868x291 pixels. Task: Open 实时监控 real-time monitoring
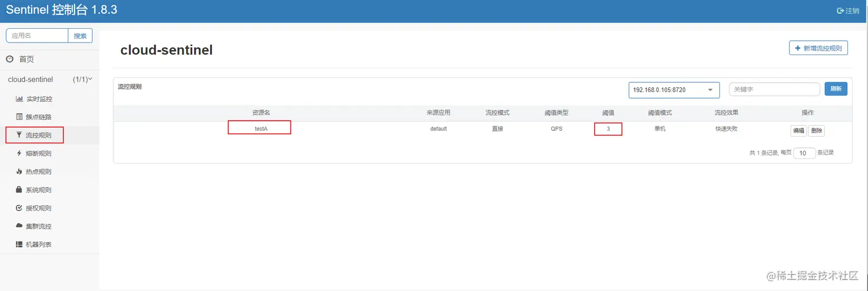[39, 99]
